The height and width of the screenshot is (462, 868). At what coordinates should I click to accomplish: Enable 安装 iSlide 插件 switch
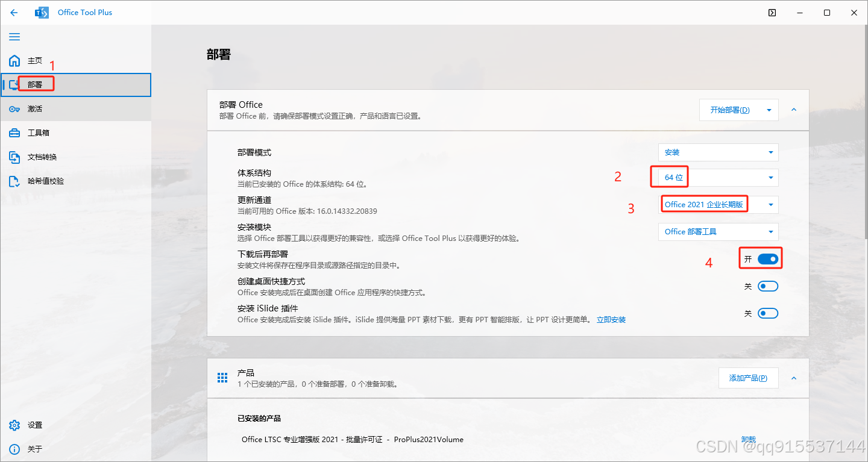[768, 313]
